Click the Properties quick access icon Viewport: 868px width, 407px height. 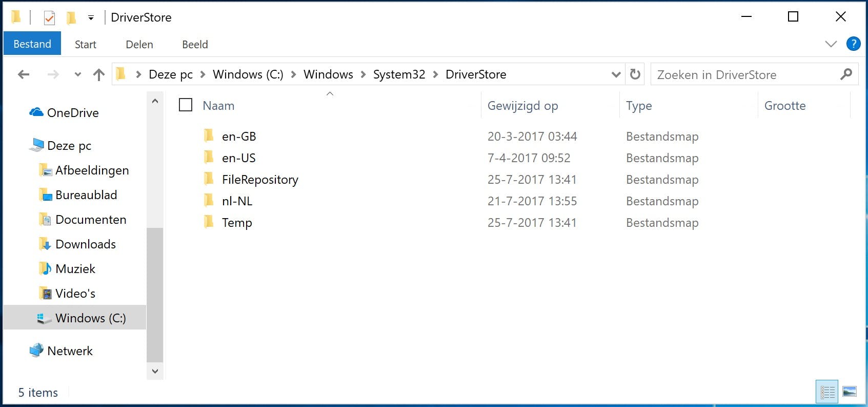click(x=49, y=18)
